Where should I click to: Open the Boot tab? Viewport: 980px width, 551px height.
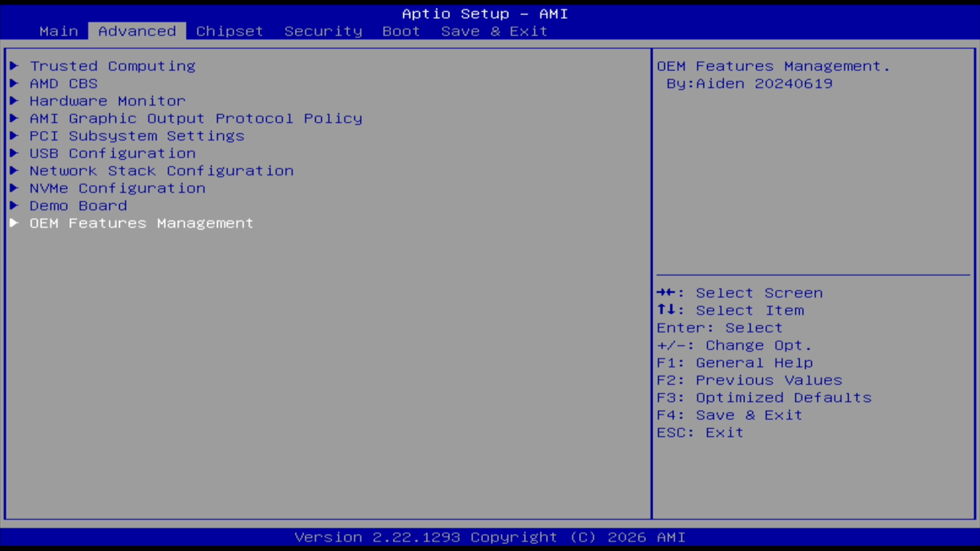coord(401,31)
